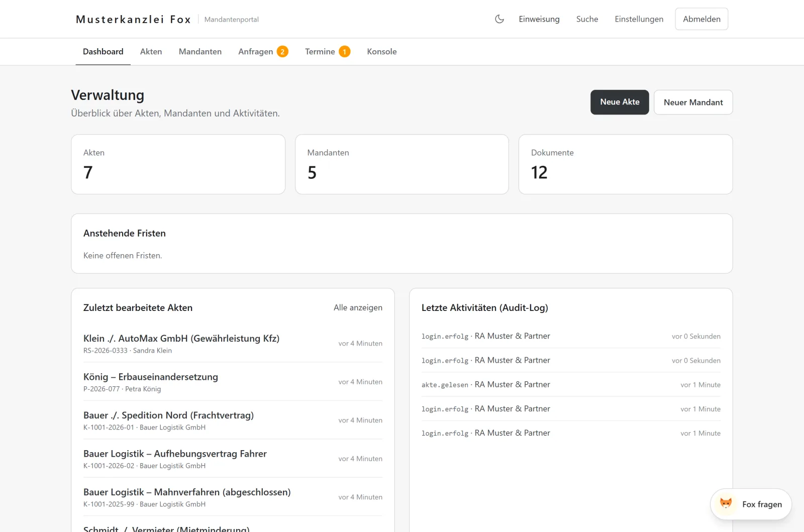
Task: Open the Dokumente count card showing 12
Action: tap(626, 164)
